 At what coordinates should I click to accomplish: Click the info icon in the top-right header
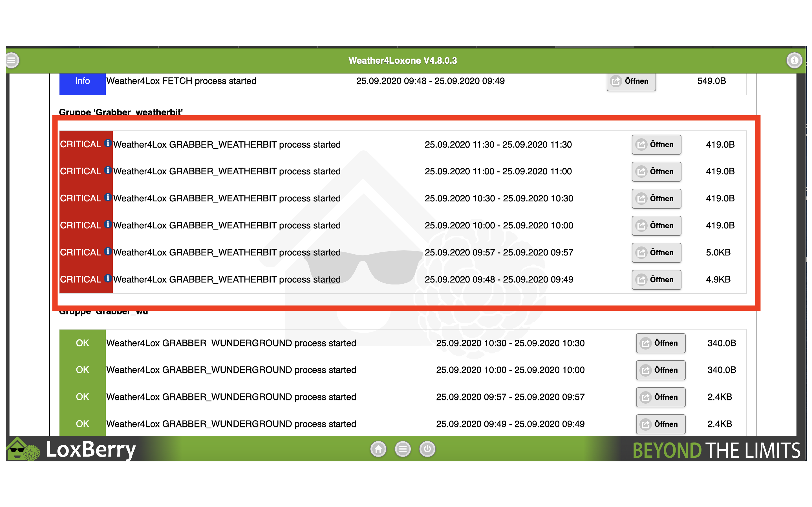794,61
